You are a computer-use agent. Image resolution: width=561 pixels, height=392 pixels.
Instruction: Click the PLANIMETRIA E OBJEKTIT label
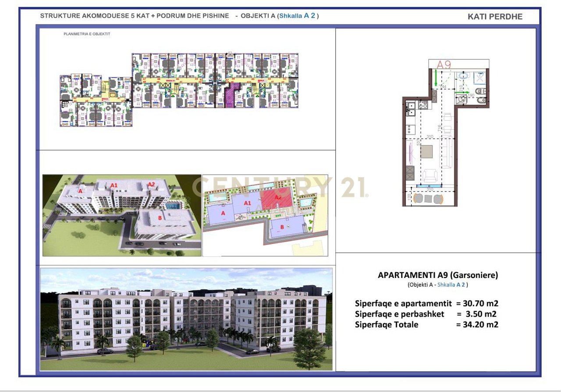[87, 34]
